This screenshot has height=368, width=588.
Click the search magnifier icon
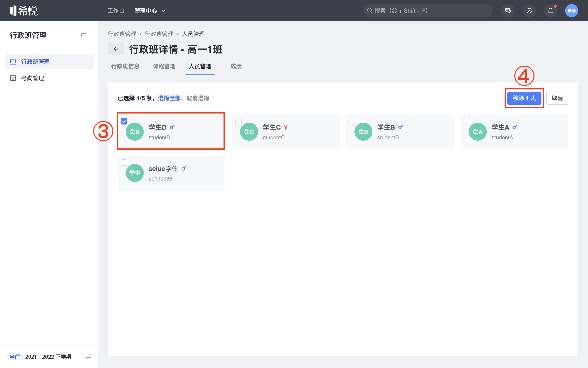coord(370,11)
